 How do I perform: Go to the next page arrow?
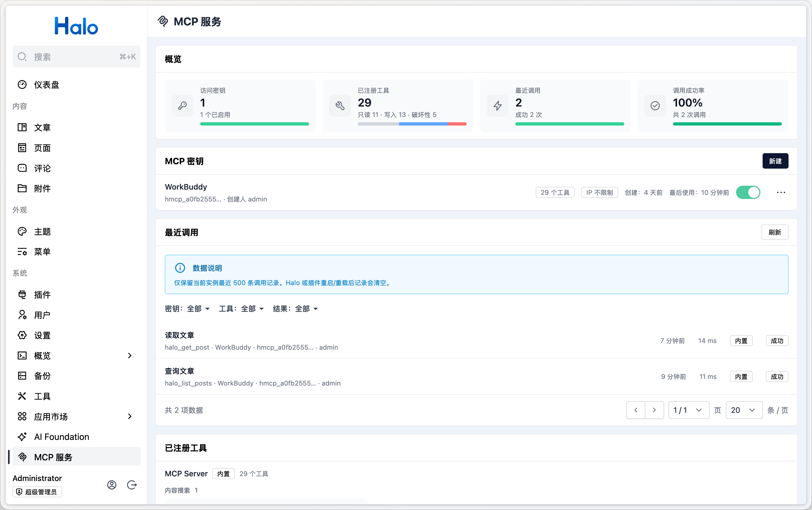click(x=654, y=410)
